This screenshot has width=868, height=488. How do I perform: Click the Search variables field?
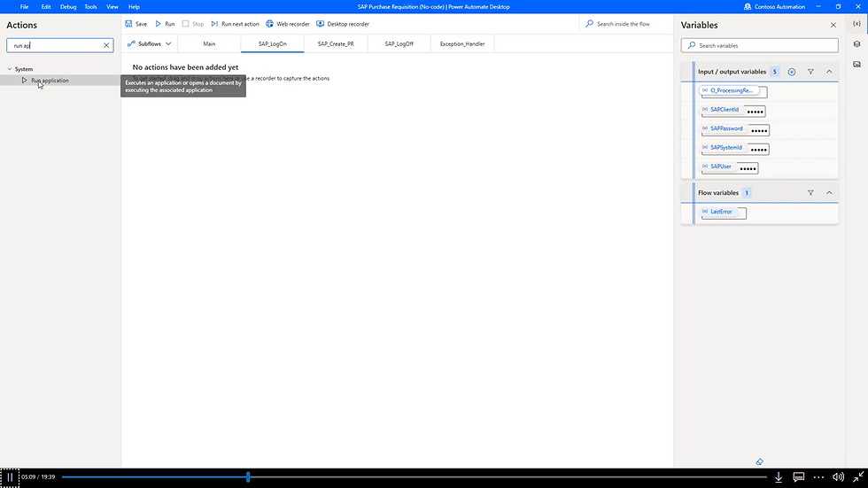pos(760,45)
